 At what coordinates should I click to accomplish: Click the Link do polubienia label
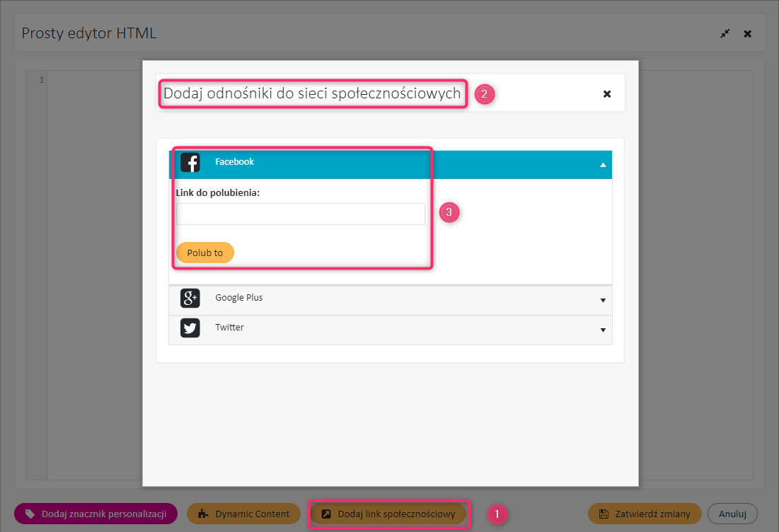[218, 192]
